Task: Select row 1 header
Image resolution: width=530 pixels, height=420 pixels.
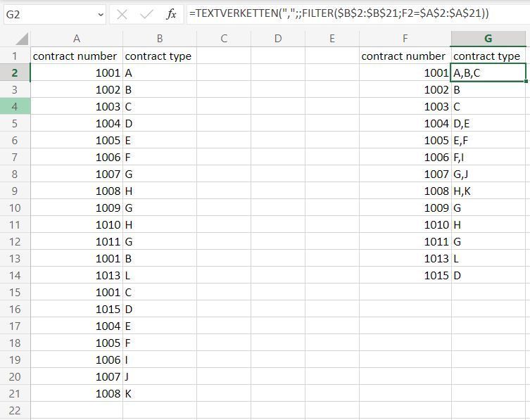Action: pos(15,56)
